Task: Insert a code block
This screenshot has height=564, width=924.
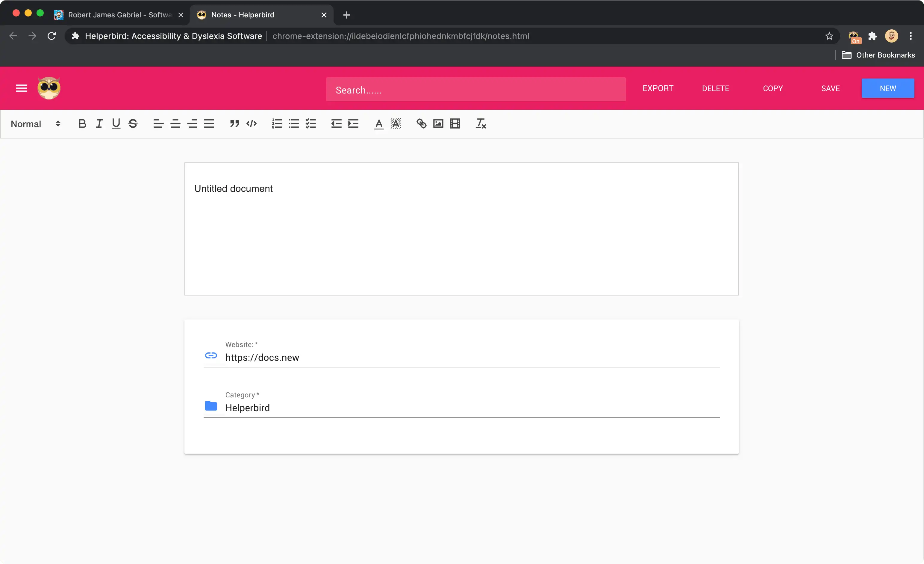Action: pyautogui.click(x=251, y=123)
